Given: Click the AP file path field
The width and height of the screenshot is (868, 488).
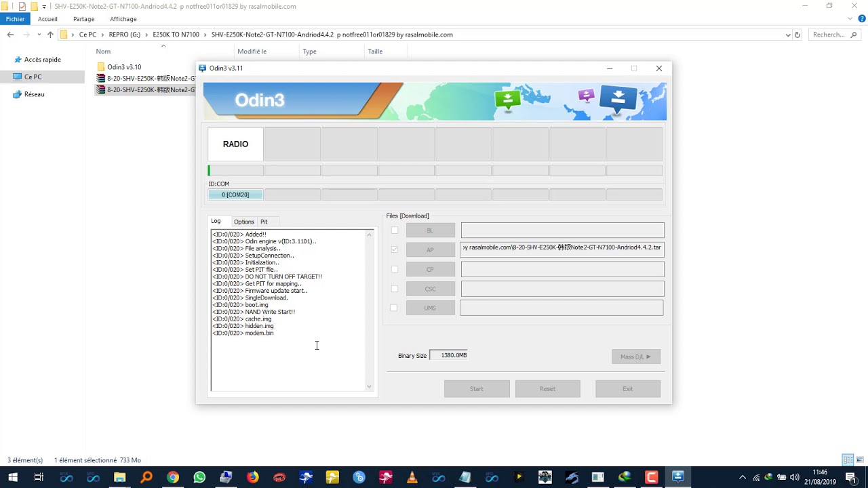Looking at the screenshot, I should (562, 248).
